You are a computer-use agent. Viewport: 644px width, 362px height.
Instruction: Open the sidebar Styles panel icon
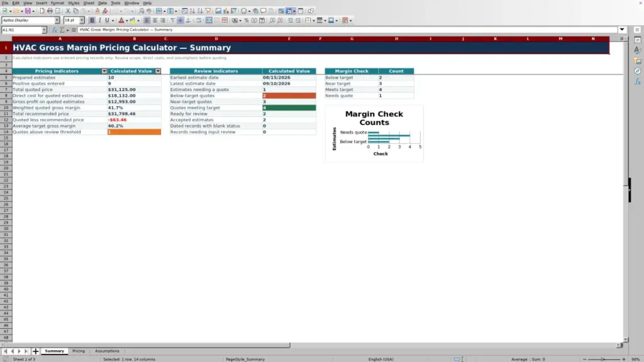pyautogui.click(x=638, y=50)
